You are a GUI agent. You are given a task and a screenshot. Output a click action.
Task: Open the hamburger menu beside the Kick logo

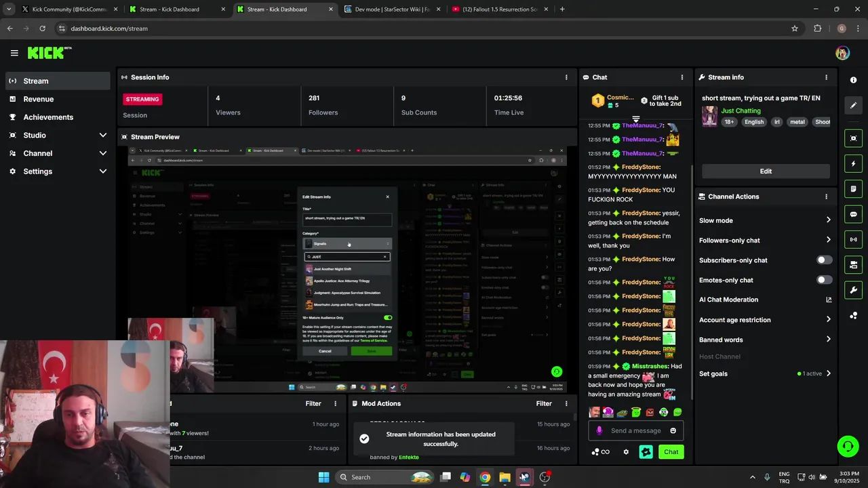14,53
